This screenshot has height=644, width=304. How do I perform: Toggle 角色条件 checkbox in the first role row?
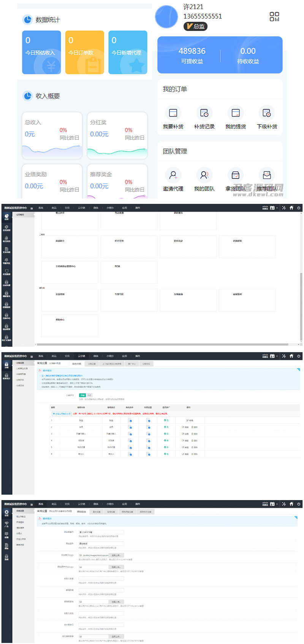click(130, 421)
